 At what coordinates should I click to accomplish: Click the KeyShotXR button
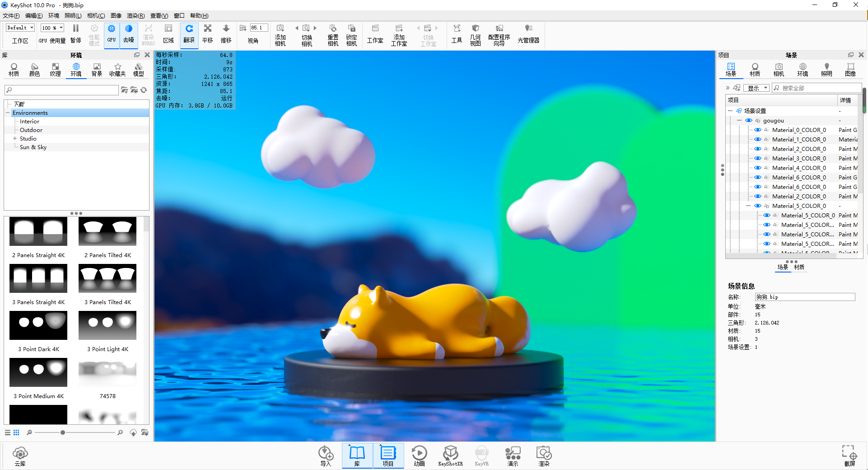(x=450, y=455)
